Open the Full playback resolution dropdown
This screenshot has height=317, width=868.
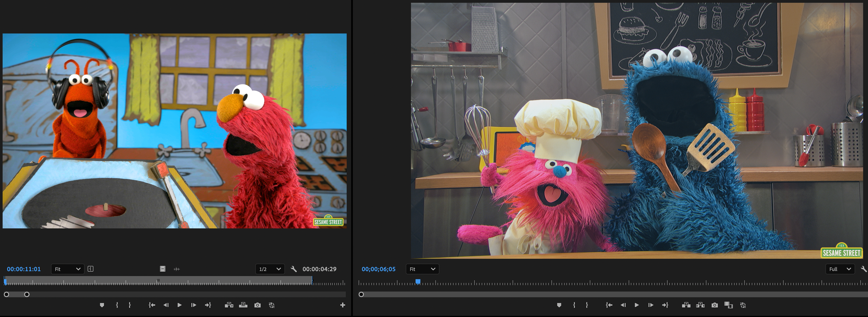[840, 269]
